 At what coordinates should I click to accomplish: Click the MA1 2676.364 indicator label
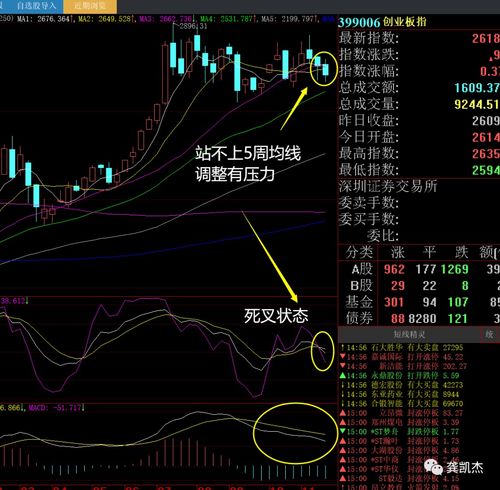(44, 19)
